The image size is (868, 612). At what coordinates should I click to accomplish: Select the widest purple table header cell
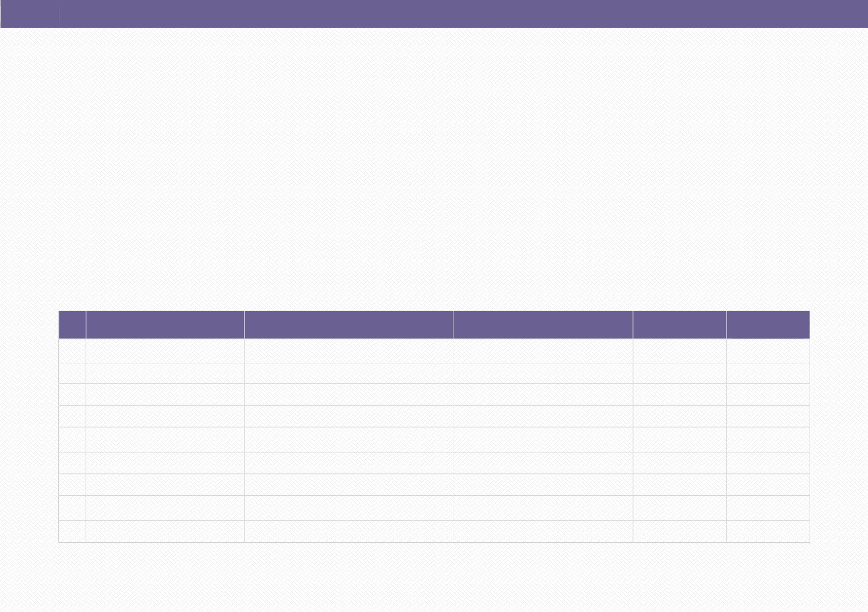click(348, 325)
